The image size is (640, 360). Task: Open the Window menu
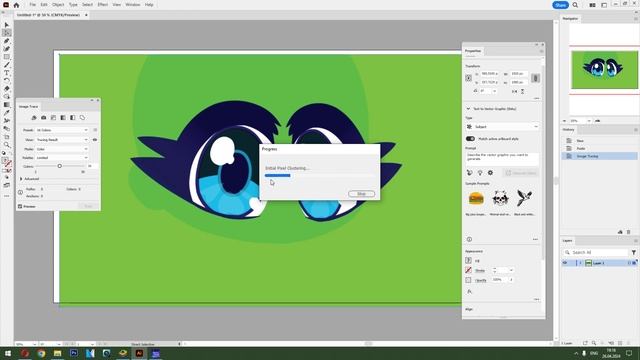click(132, 5)
